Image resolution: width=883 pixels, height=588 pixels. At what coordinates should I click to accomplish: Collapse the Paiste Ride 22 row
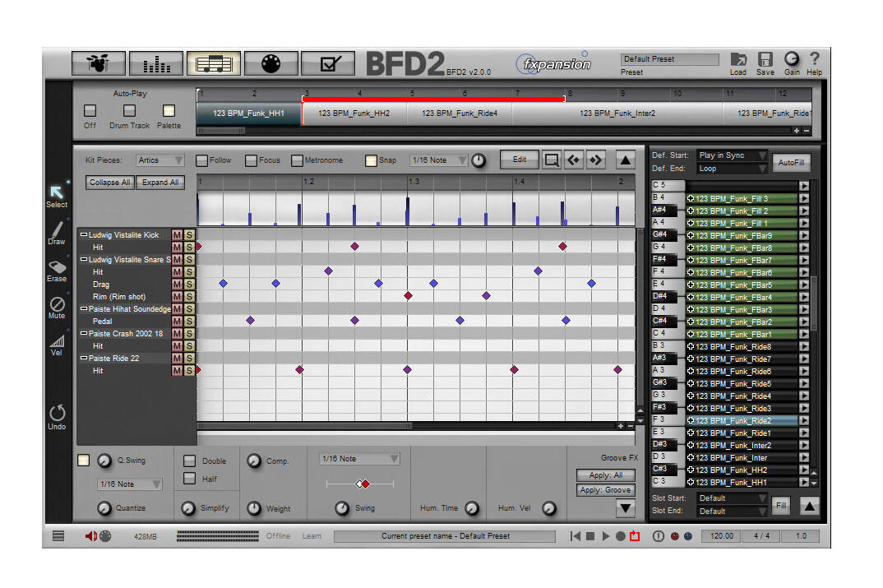point(83,359)
